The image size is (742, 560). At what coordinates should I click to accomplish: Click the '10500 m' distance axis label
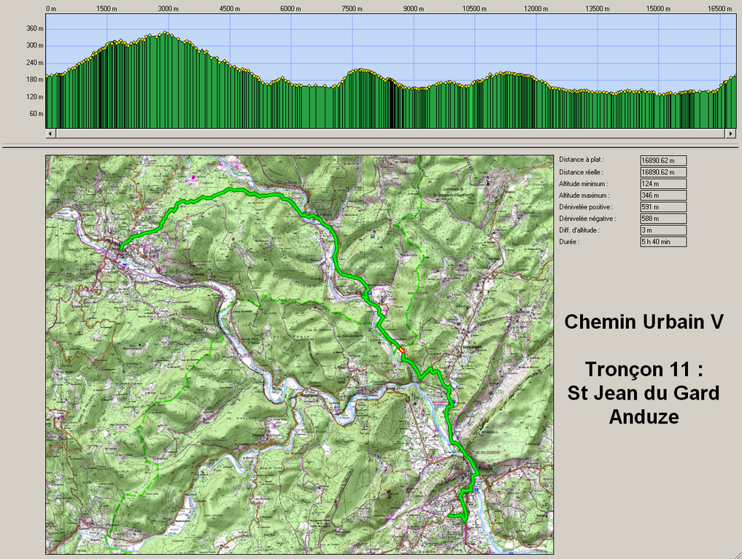475,9
